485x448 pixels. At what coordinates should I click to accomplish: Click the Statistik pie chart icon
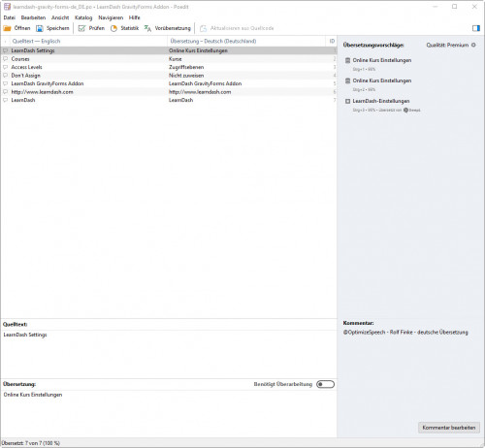pyautogui.click(x=113, y=28)
